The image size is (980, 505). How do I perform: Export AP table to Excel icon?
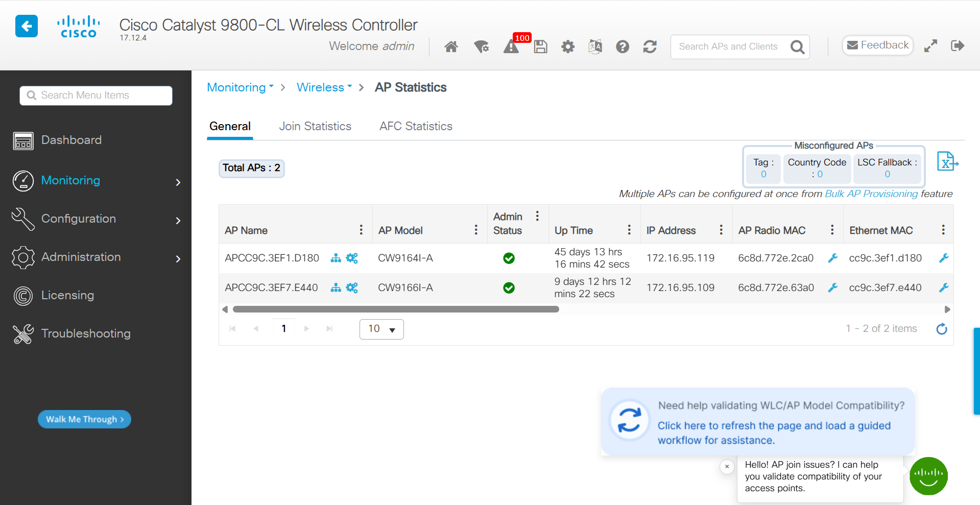[x=948, y=162]
